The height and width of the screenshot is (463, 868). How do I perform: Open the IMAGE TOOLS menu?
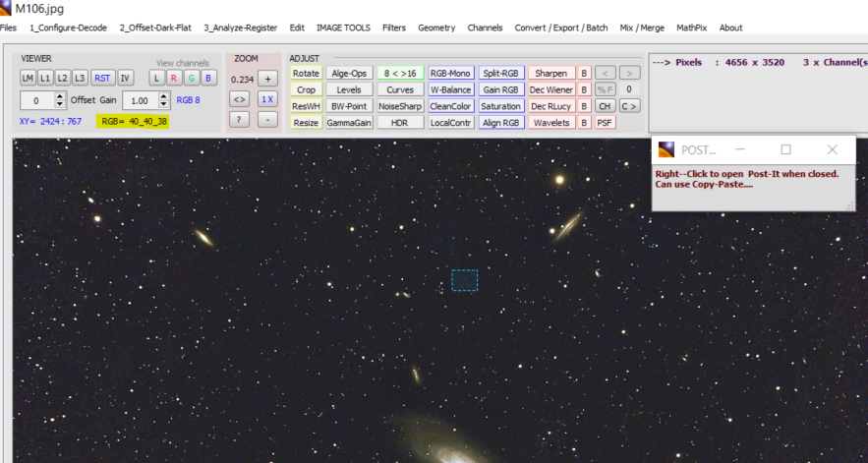coord(343,28)
